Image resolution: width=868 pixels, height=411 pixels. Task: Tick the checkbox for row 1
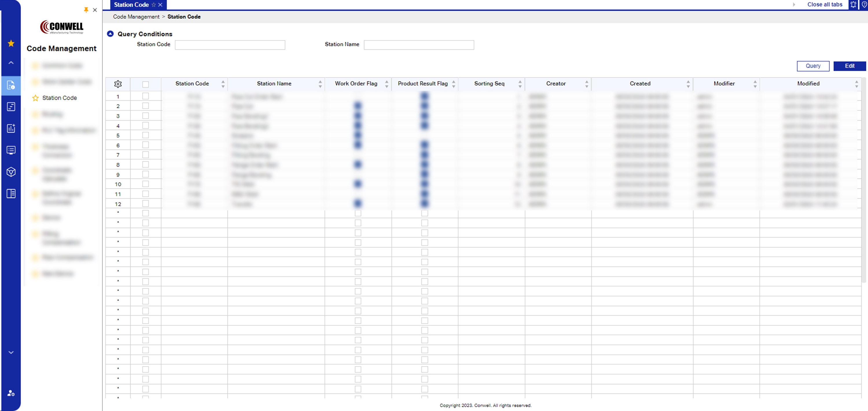pyautogui.click(x=146, y=96)
